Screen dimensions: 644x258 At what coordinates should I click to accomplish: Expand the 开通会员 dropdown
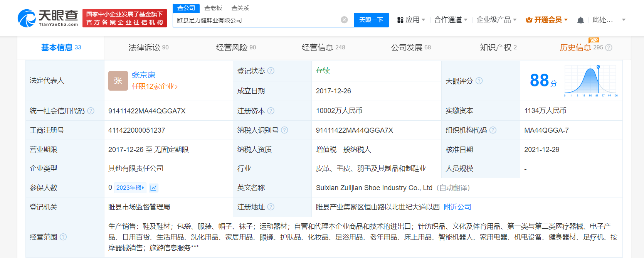pyautogui.click(x=566, y=20)
